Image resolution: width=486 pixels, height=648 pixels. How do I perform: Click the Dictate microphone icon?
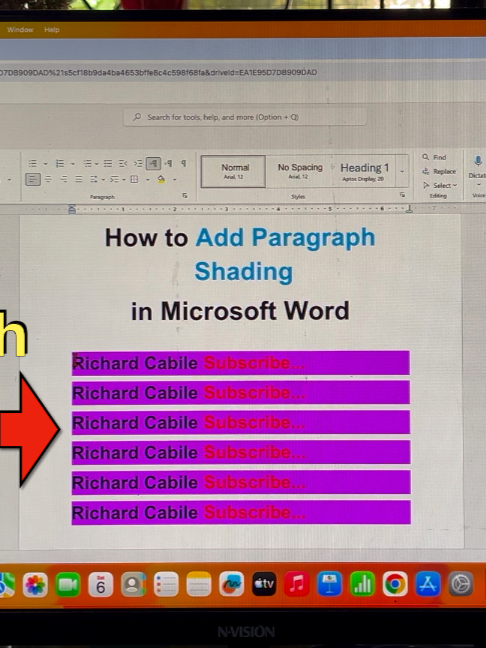coord(478,161)
